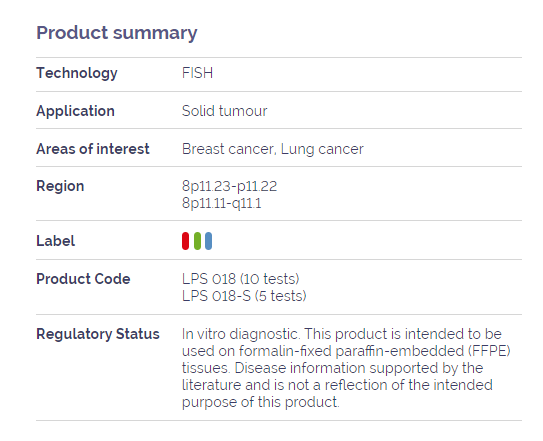The image size is (543, 441).
Task: Click the Application row label
Action: pos(75,111)
